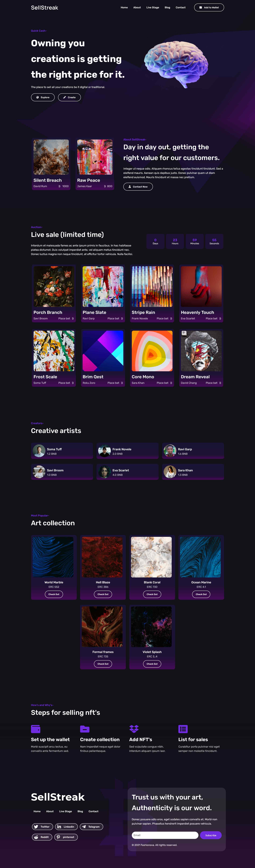
Task: Click the folder icon above Create collection
Action: coord(85,729)
